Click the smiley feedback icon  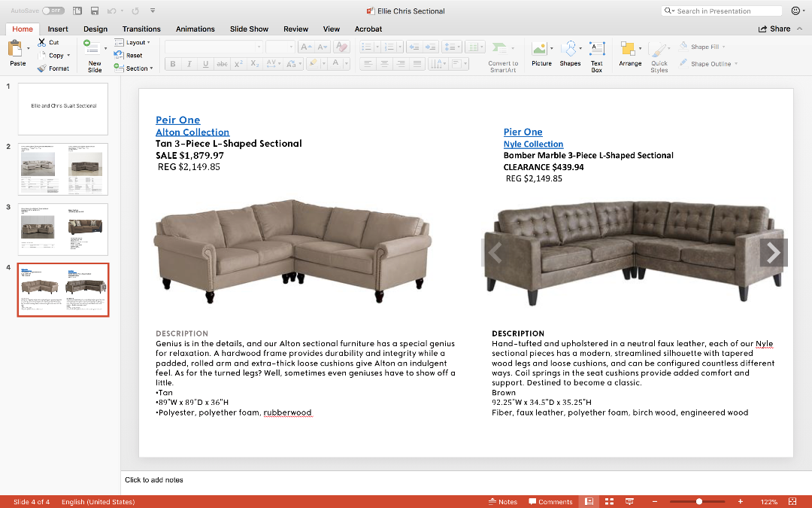pyautogui.click(x=796, y=11)
